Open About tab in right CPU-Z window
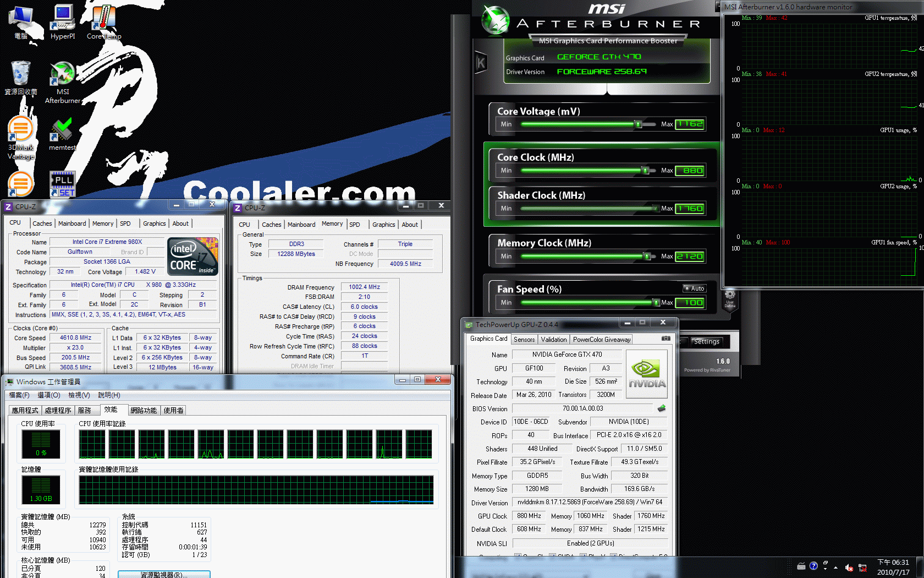Image resolution: width=924 pixels, height=578 pixels. [410, 225]
